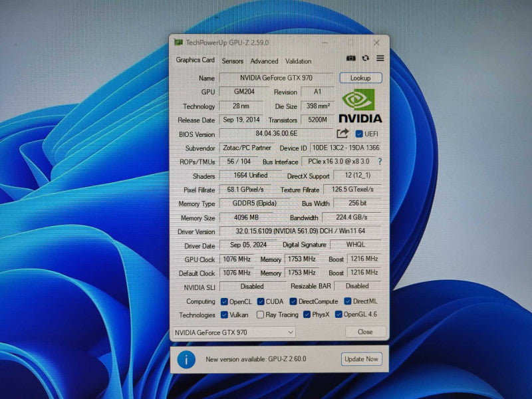Click the Update Now button
This screenshot has height=399, width=532.
[x=361, y=359]
